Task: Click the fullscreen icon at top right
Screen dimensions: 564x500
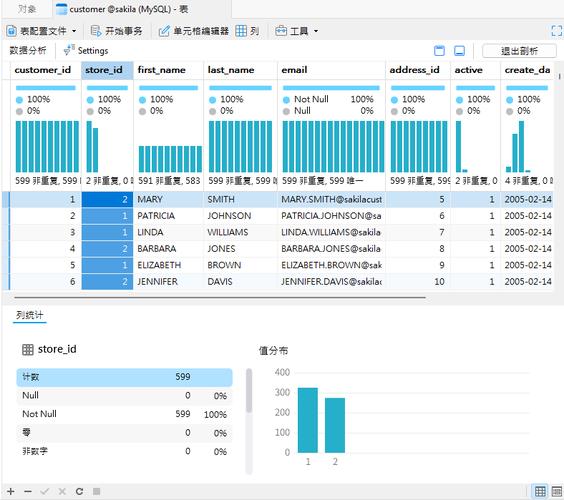Action: [556, 31]
